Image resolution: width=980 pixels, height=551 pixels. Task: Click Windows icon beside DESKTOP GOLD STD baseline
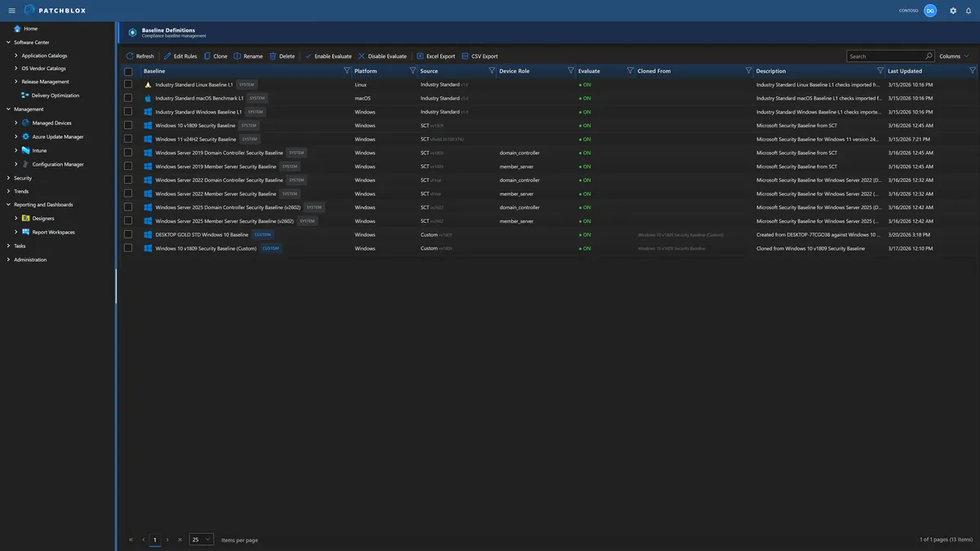[x=148, y=234]
